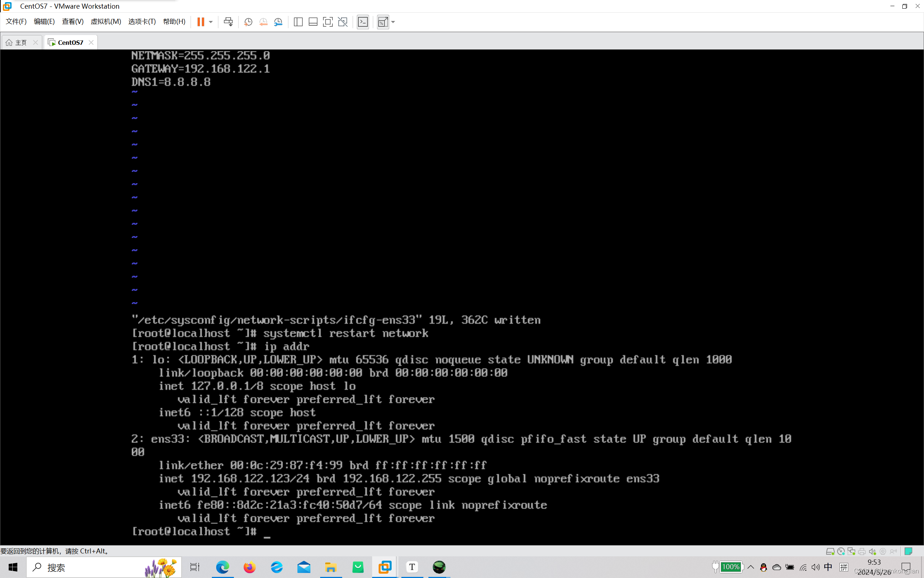Launch Firefox from the taskbar
This screenshot has height=578, width=924.
tap(250, 567)
